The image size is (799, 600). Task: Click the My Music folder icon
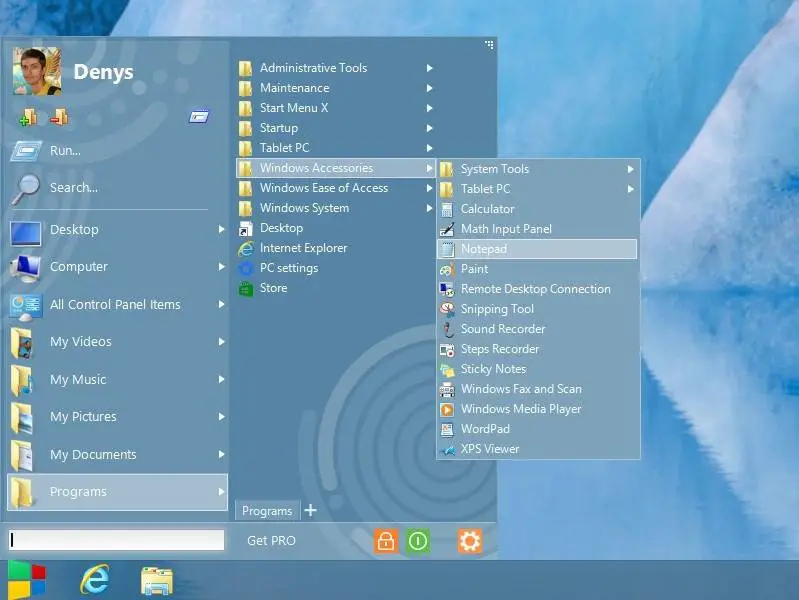click(23, 380)
